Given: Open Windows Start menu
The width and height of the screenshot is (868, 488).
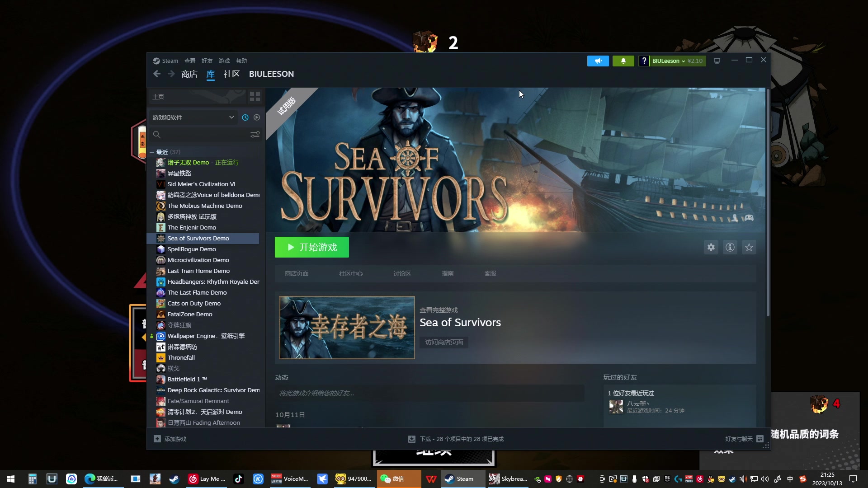Looking at the screenshot, I should coord(11,479).
